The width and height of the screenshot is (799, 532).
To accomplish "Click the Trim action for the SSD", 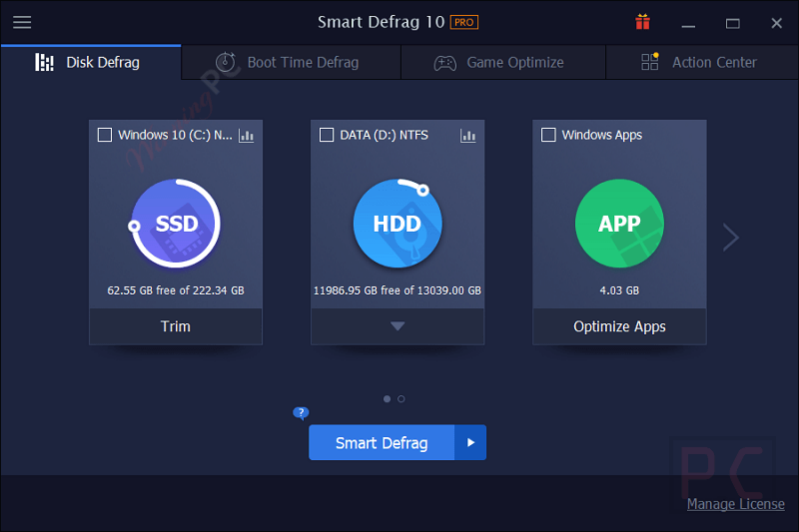I will point(176,326).
